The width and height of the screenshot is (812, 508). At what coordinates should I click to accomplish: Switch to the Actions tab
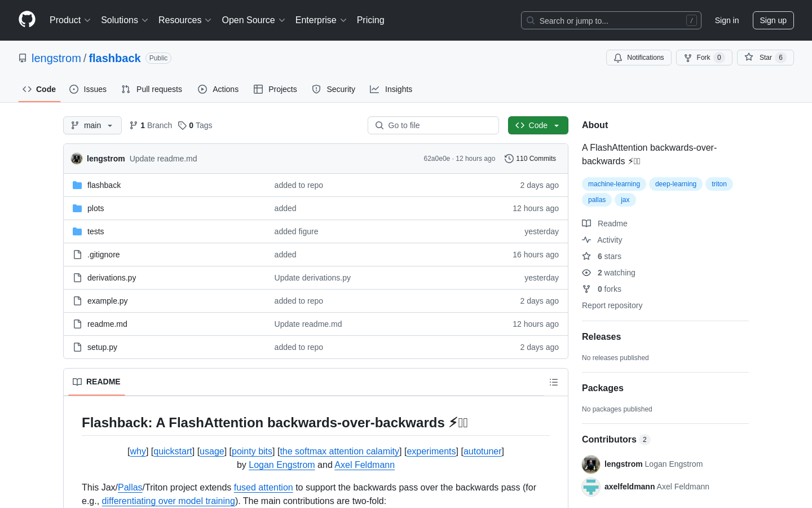[218, 89]
